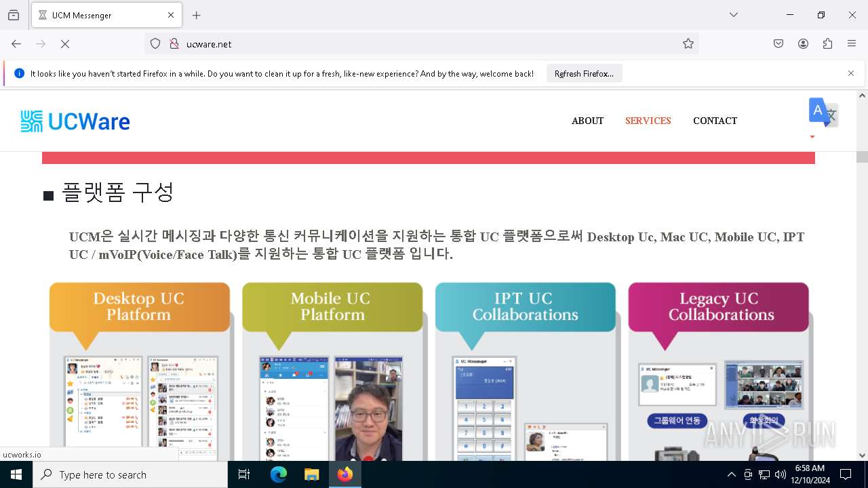Open the Firefox account icon
868x488 pixels.
[x=803, y=43]
